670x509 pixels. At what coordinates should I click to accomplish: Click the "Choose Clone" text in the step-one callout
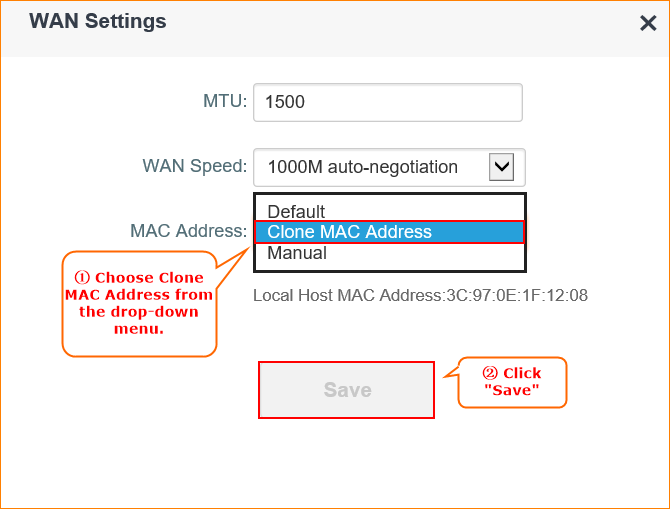coord(149,278)
